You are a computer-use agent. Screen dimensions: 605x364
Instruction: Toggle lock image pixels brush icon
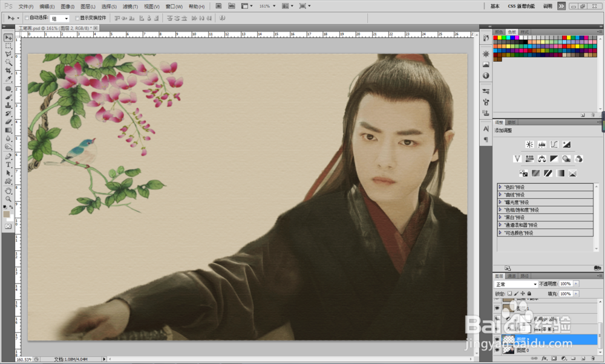pos(516,293)
